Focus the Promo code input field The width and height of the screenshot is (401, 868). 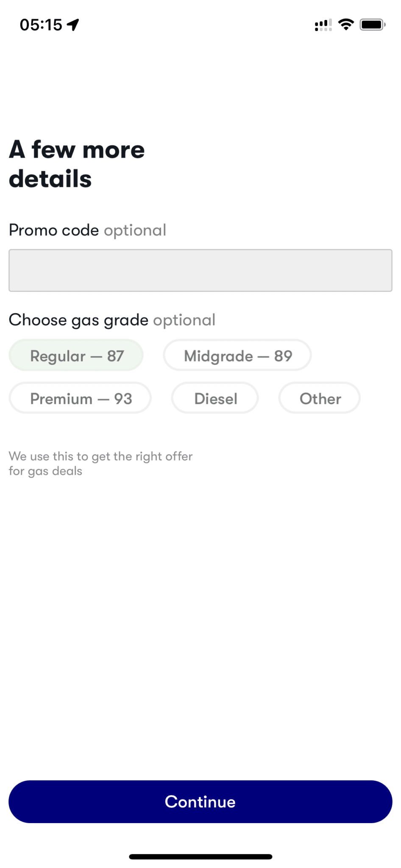200,270
